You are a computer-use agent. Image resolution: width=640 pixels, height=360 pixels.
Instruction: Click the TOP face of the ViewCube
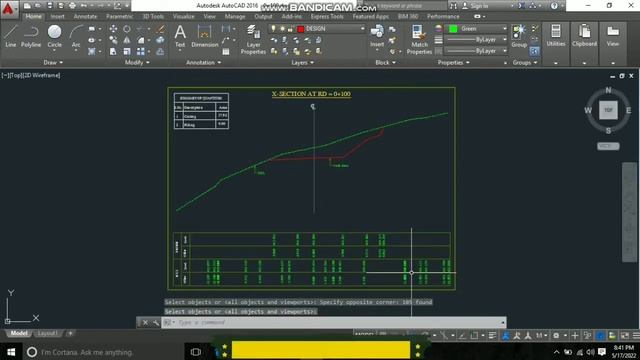608,110
